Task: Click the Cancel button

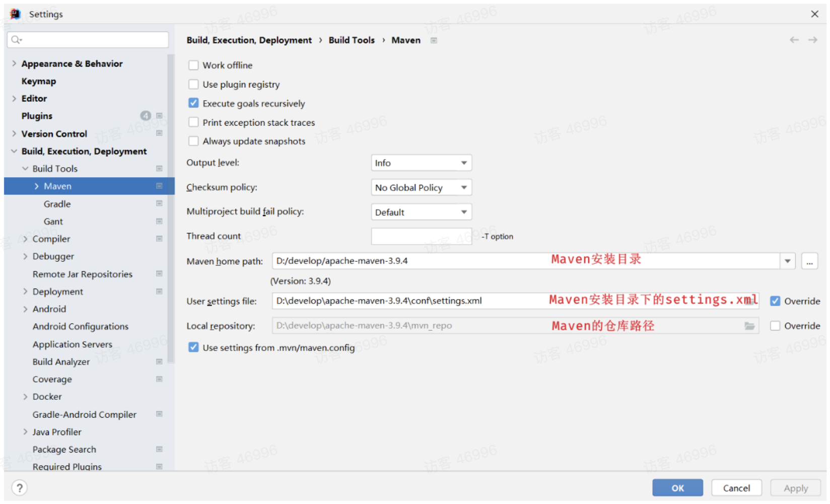Action: coord(736,488)
